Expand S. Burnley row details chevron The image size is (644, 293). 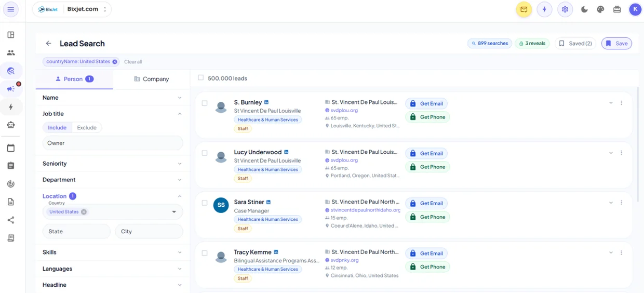click(x=611, y=103)
